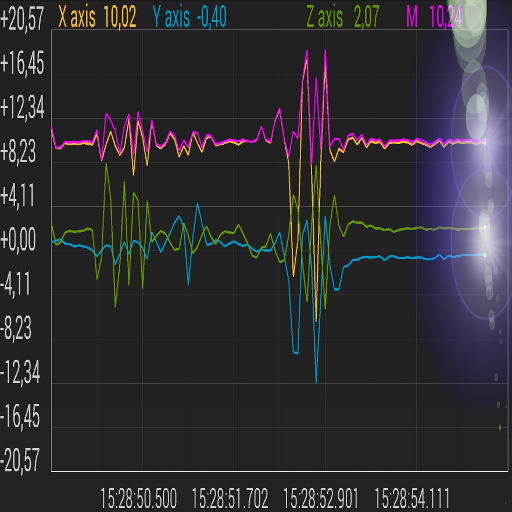Select the -8,23 scale label

coord(16,328)
